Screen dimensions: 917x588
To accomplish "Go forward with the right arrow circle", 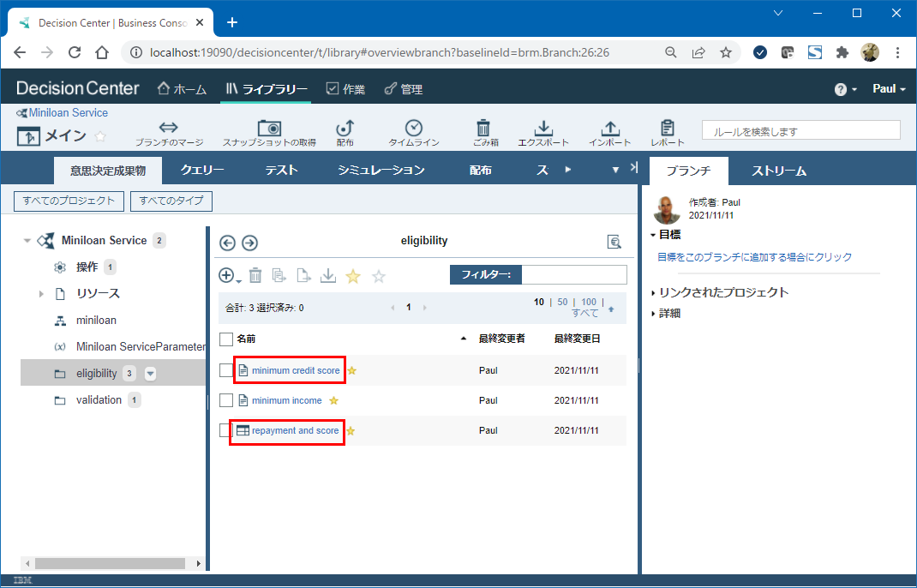I will [x=249, y=243].
